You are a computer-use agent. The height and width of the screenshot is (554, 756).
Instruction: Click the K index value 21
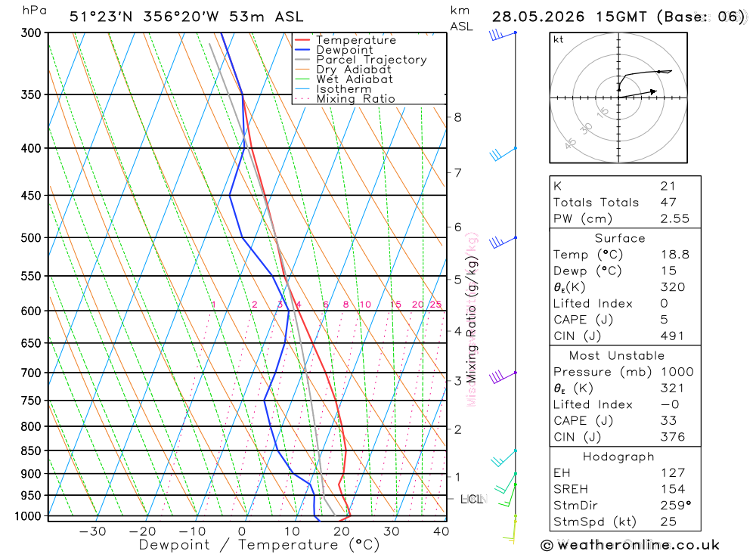(668, 186)
